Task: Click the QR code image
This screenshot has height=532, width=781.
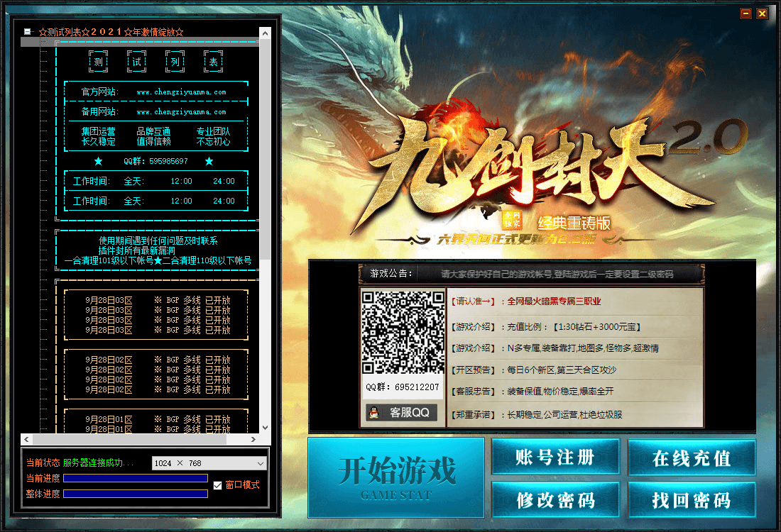Action: click(403, 332)
